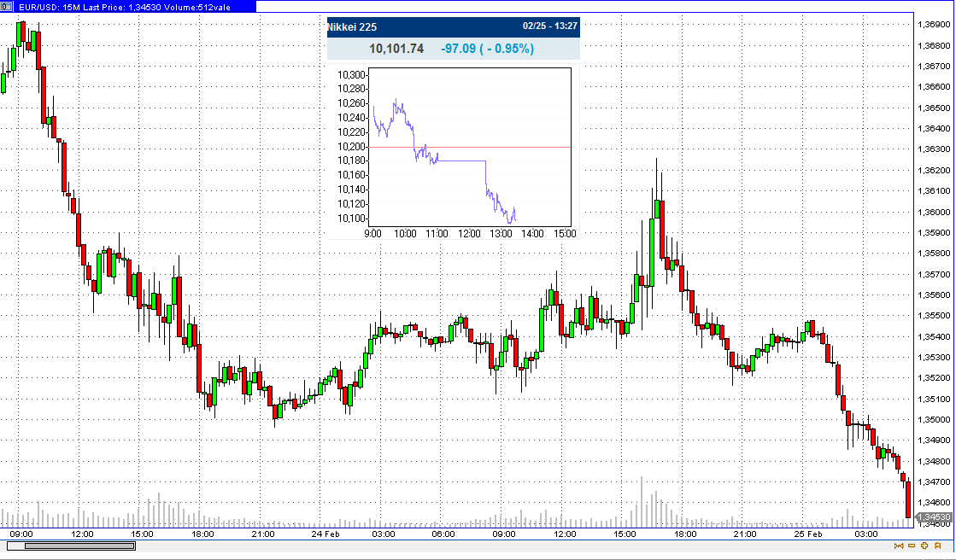The height and width of the screenshot is (560, 956).
Task: Click the horizontal scrollbar thumb at the bottom
Action: coord(79,546)
